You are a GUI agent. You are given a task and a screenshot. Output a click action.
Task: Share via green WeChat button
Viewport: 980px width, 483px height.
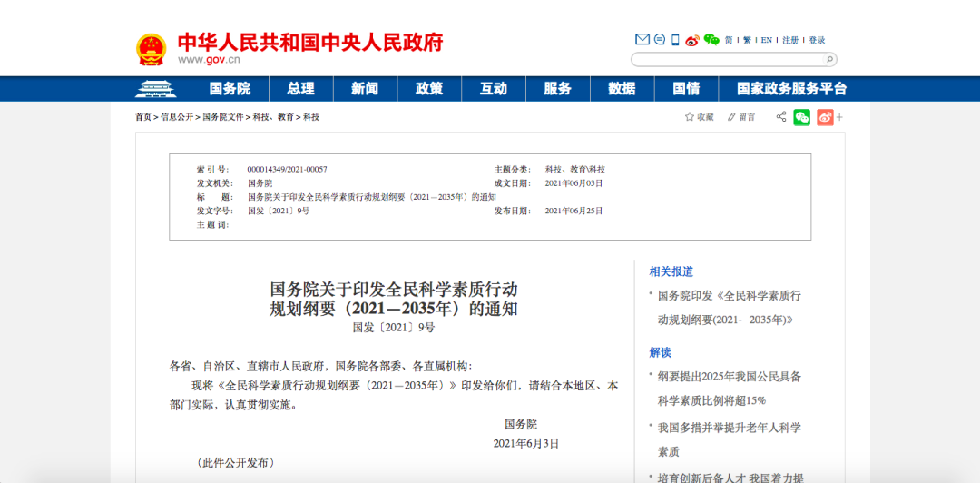point(801,117)
